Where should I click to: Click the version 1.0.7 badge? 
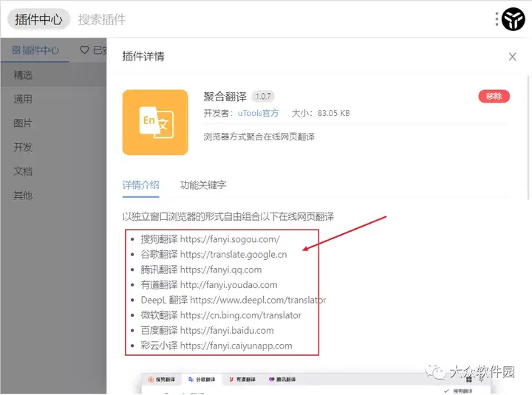[x=263, y=97]
